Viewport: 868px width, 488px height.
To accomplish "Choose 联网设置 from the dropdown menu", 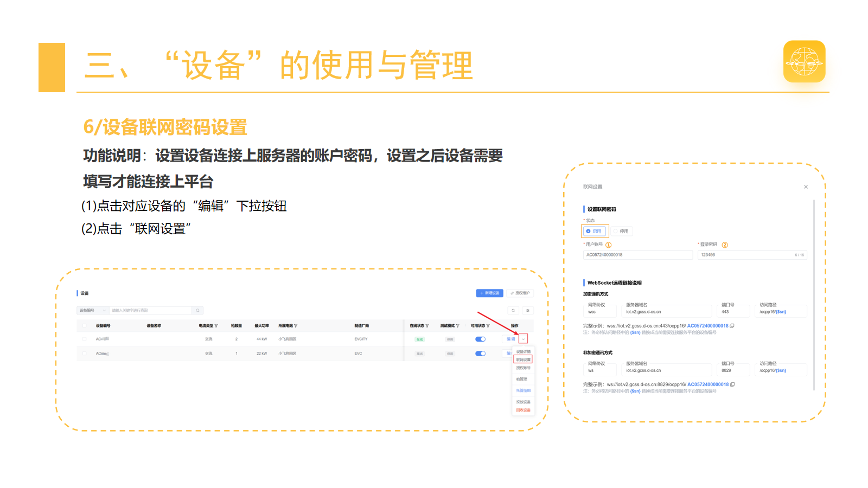I will 524,359.
